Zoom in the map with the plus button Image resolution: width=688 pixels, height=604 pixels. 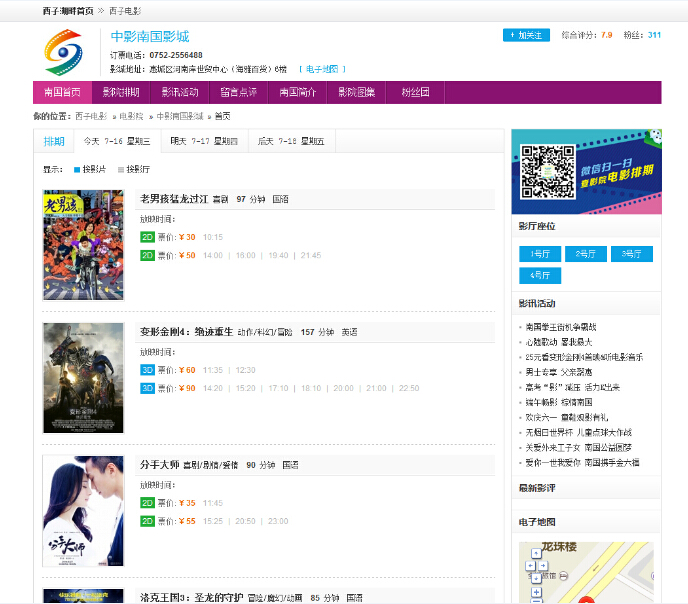(x=536, y=592)
